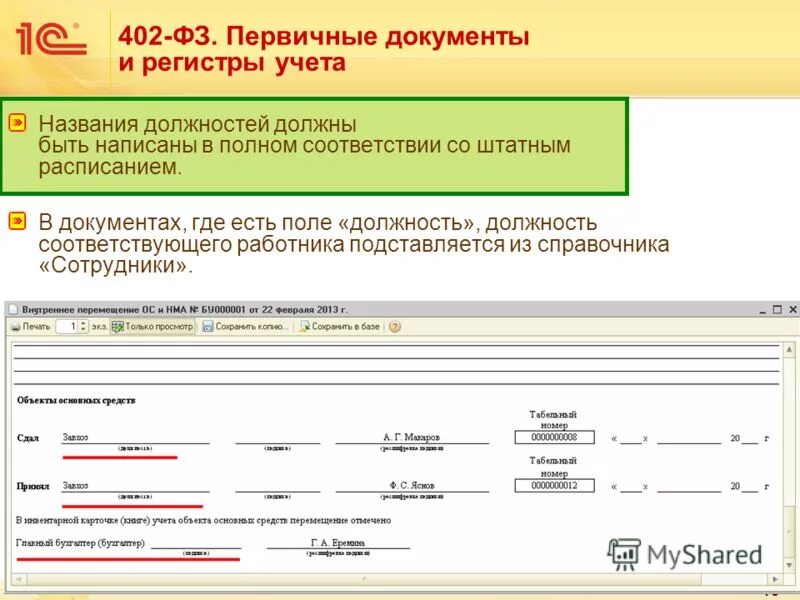This screenshot has height=600, width=800.
Task: Click the Только просмотр eyeglasses icon
Action: [118, 327]
